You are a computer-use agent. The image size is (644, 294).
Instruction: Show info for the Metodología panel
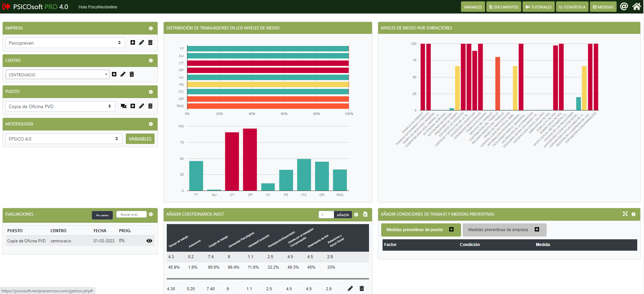coord(151,124)
